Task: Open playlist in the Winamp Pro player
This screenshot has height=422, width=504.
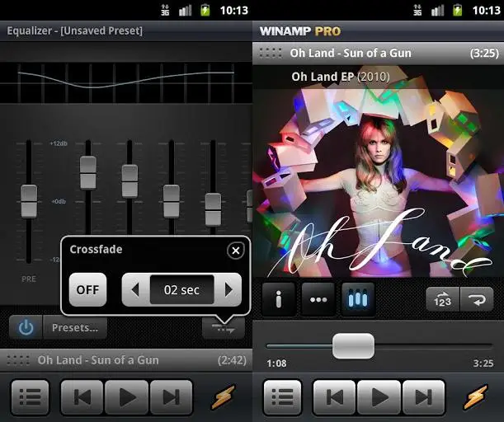Action: pyautogui.click(x=283, y=397)
